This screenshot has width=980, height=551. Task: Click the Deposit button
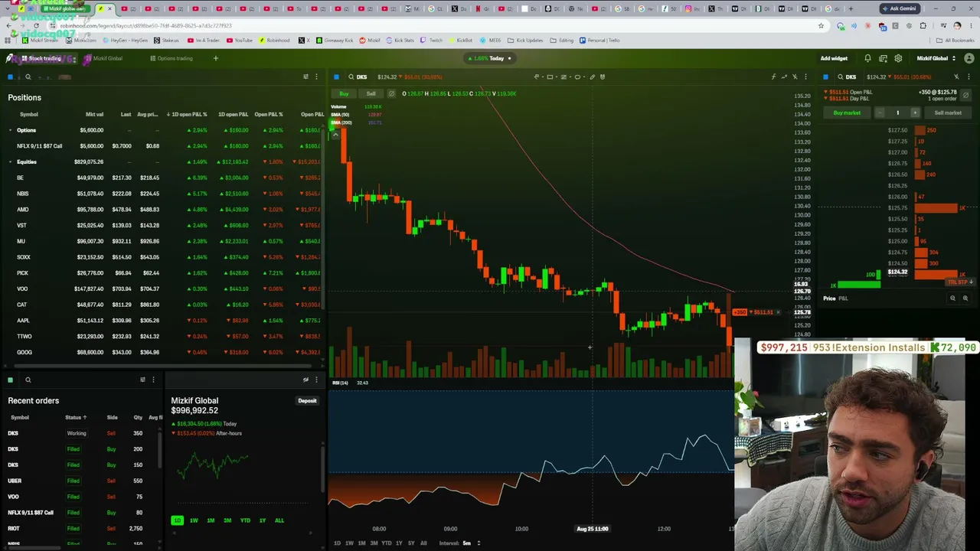pyautogui.click(x=307, y=401)
